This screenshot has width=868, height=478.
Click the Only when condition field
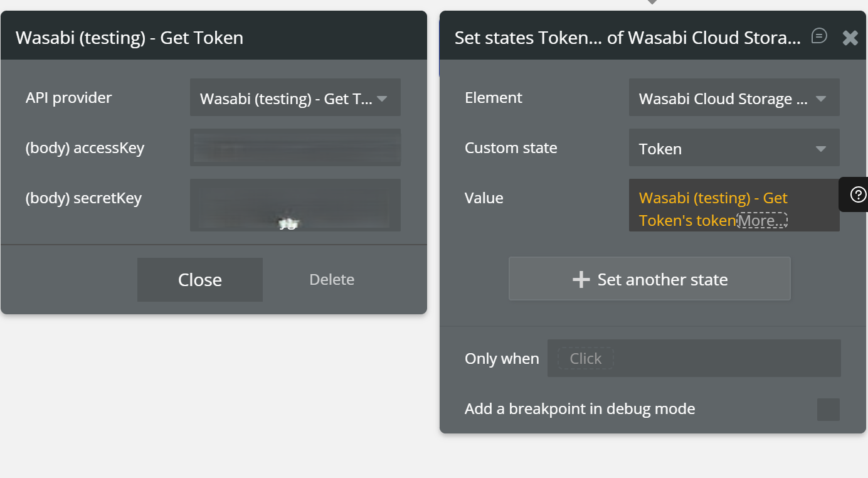click(x=694, y=359)
